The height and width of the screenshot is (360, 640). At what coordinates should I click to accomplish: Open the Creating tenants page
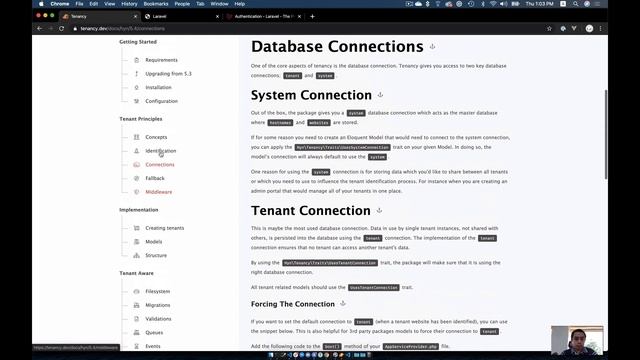pyautogui.click(x=164, y=228)
